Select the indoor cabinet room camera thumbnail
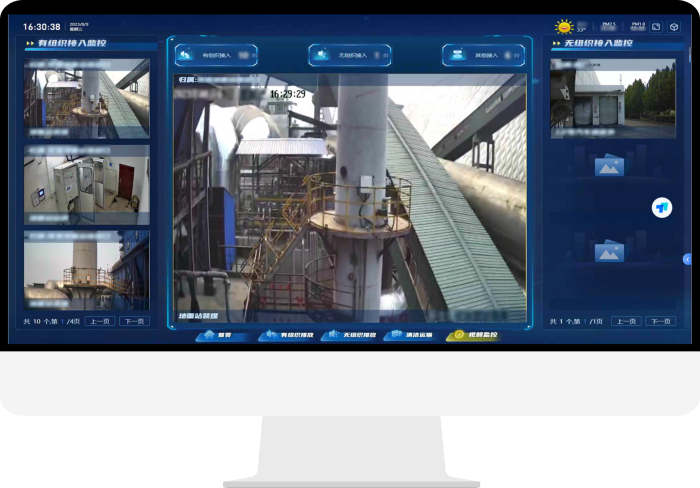The height and width of the screenshot is (488, 700). click(87, 185)
